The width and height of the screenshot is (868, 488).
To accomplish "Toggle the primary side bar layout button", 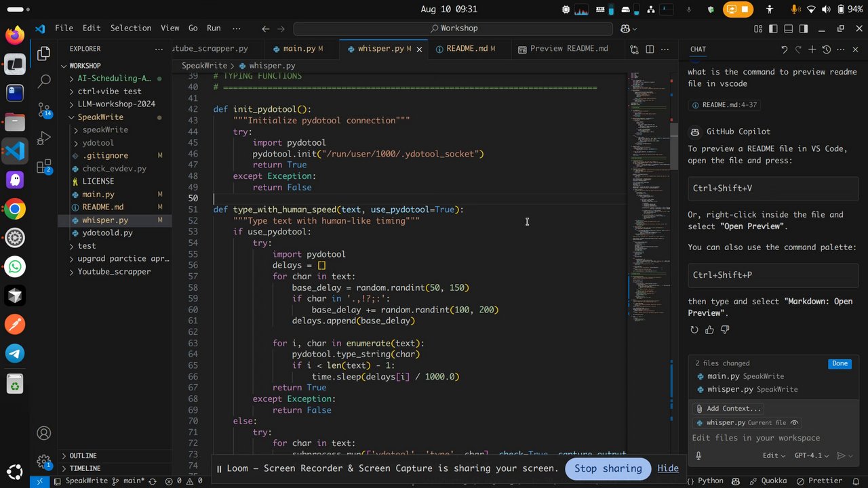I will (773, 28).
